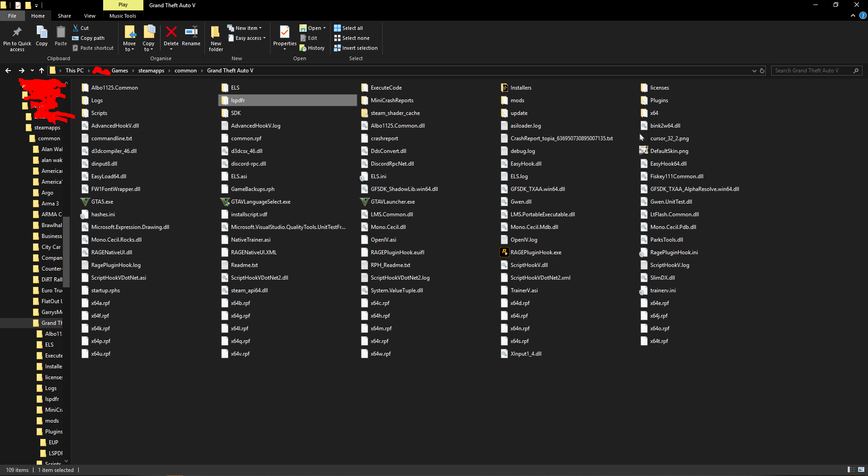Select the RAGEPluginHook.exe file icon
Viewport: 868px width, 476px height.
504,252
